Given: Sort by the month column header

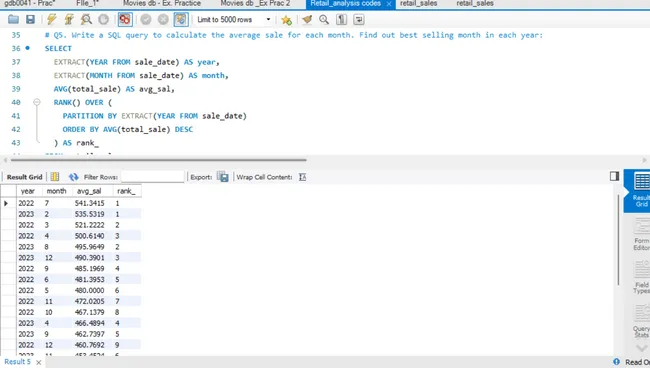Looking at the screenshot, I should pos(56,191).
